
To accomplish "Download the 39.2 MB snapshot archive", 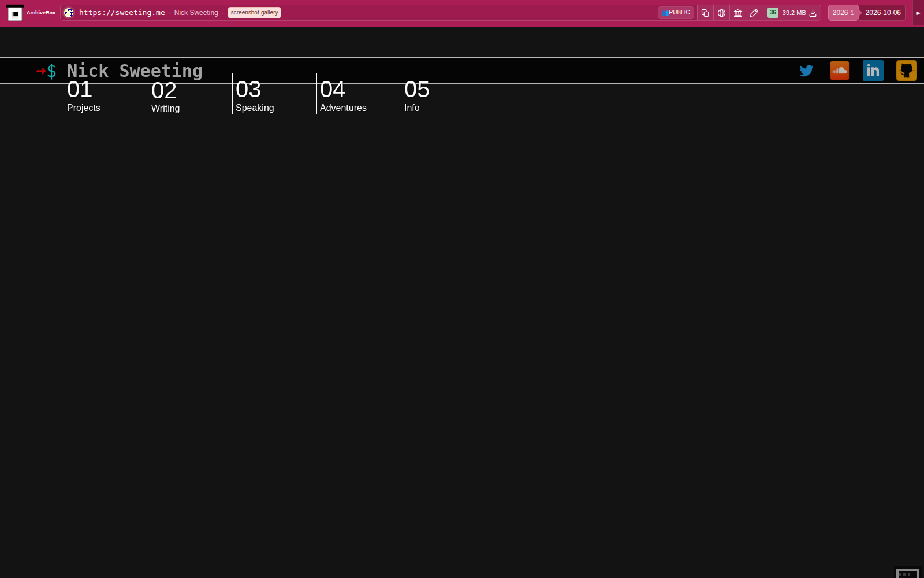I will coord(813,13).
